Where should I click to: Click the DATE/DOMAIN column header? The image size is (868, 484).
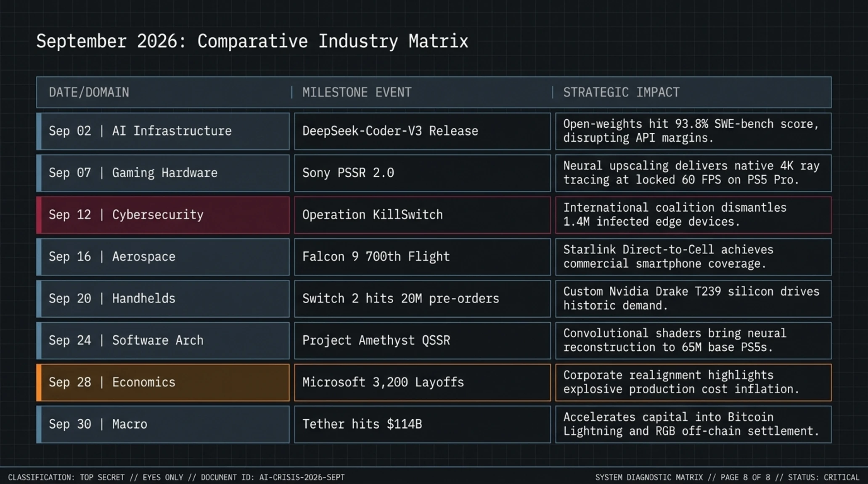(x=89, y=92)
